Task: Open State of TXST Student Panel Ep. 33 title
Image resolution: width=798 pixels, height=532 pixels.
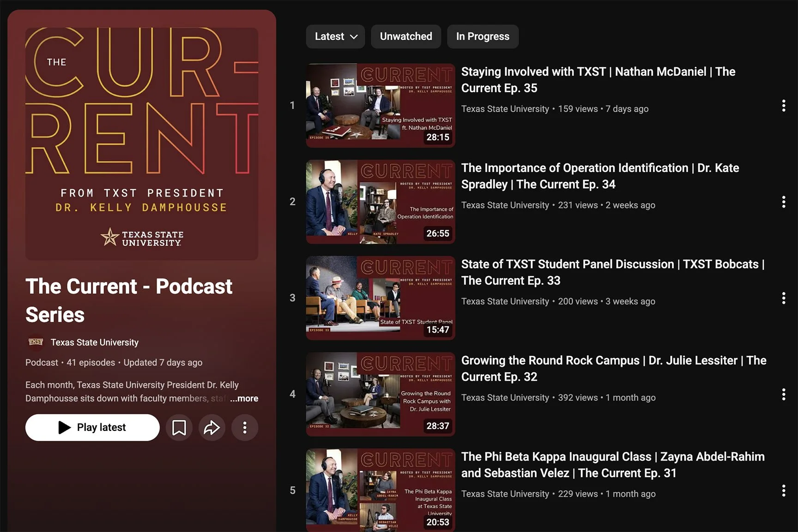Action: 613,272
